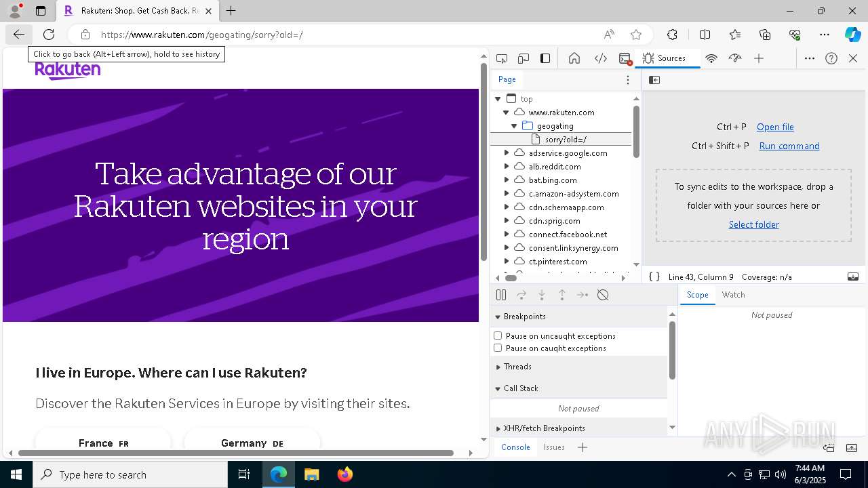This screenshot has height=488, width=868.
Task: Open File Explorer from taskbar
Action: point(311,474)
